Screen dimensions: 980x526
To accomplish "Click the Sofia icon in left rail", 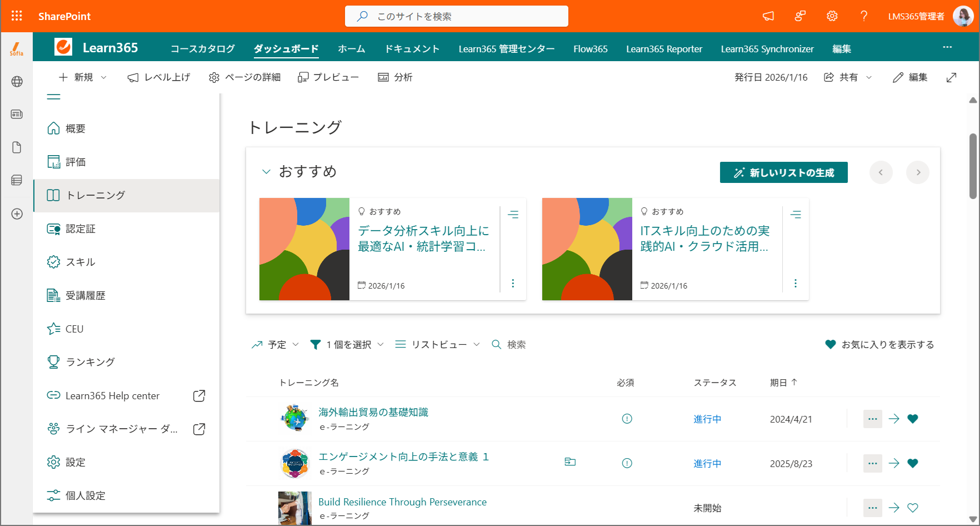I will 17,49.
